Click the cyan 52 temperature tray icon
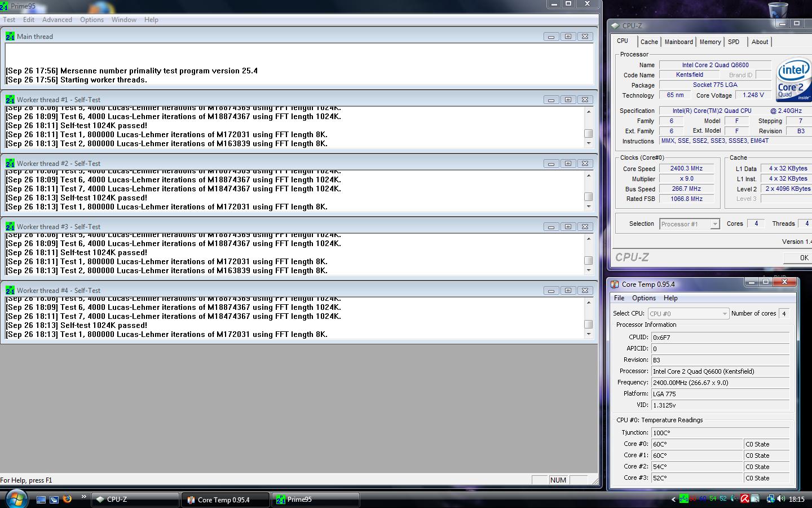 click(723, 498)
